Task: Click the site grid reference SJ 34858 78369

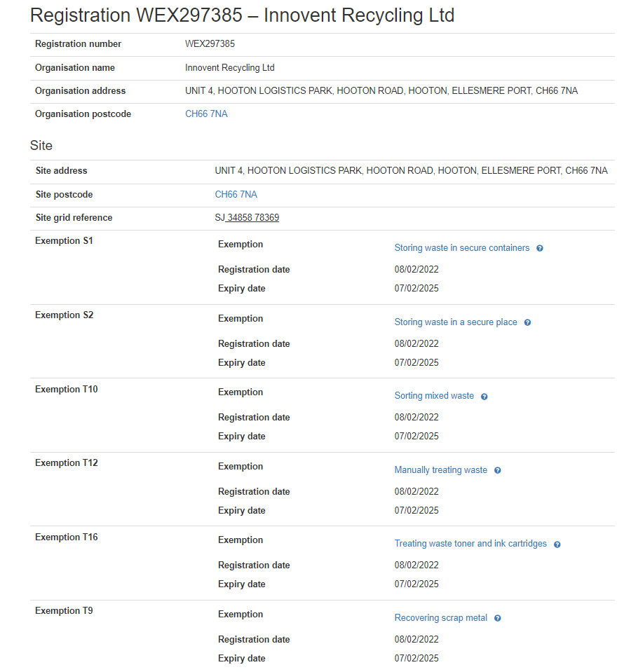Action: pos(247,218)
